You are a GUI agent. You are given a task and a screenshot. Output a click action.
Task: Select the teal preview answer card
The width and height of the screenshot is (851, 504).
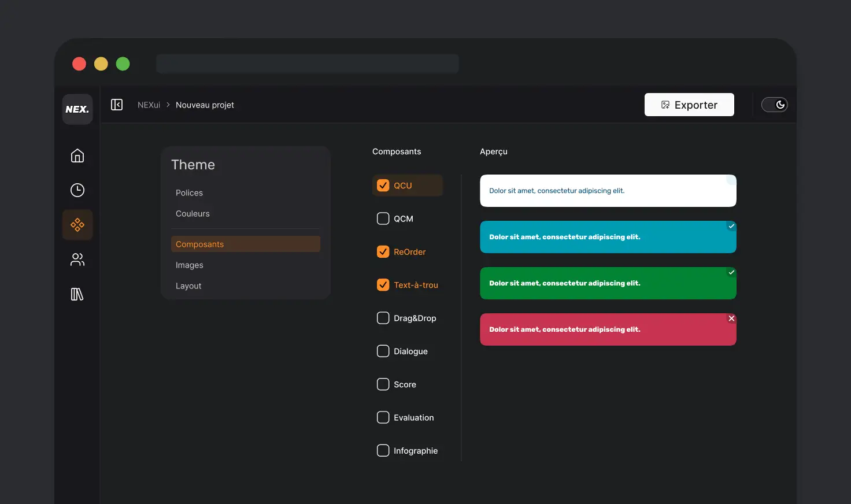pyautogui.click(x=608, y=237)
